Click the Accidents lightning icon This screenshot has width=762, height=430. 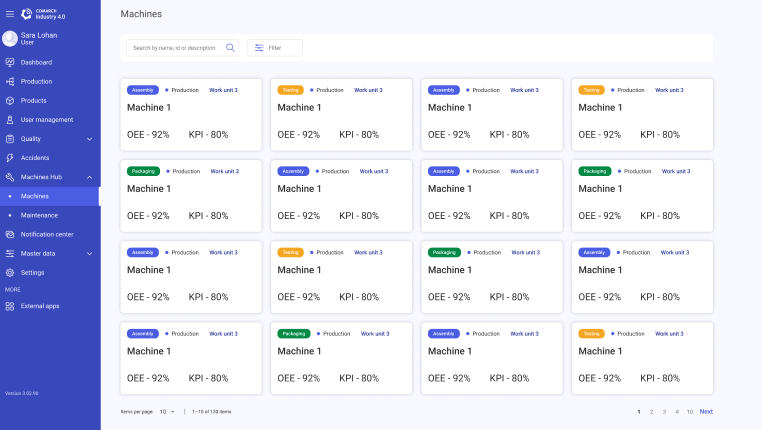click(x=10, y=158)
